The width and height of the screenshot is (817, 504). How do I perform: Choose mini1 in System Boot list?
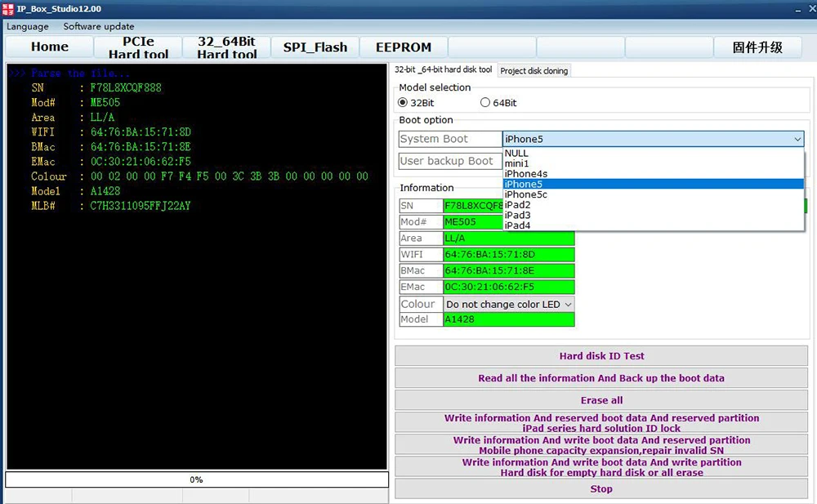coord(654,163)
